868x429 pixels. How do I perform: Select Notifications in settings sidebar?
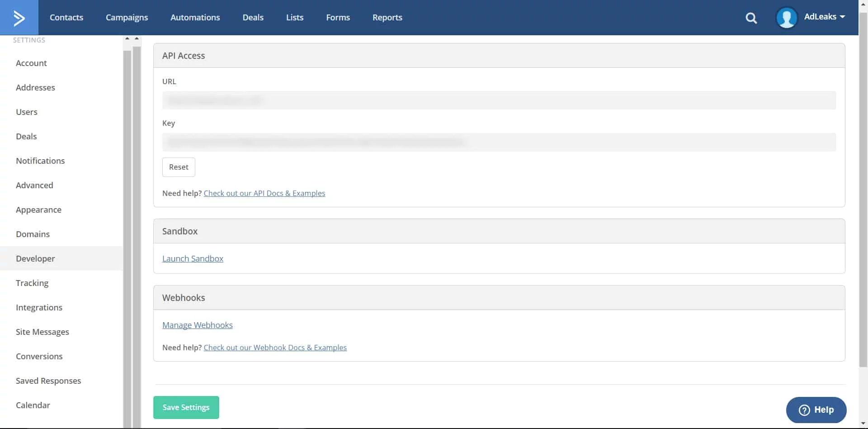61,161
